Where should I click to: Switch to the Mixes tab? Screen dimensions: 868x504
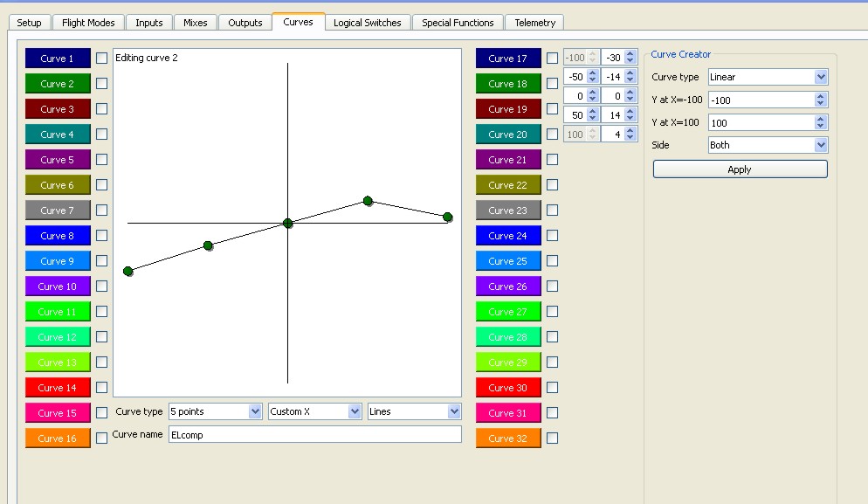click(196, 23)
